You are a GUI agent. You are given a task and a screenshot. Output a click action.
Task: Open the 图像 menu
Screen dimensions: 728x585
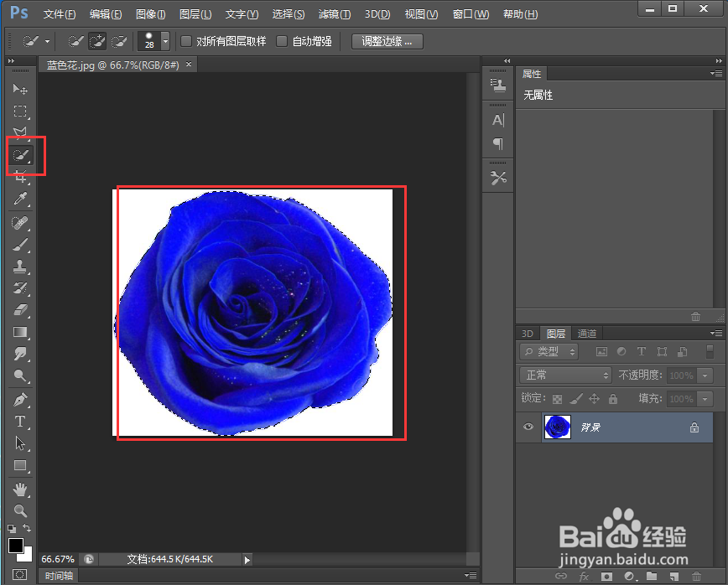coord(150,14)
